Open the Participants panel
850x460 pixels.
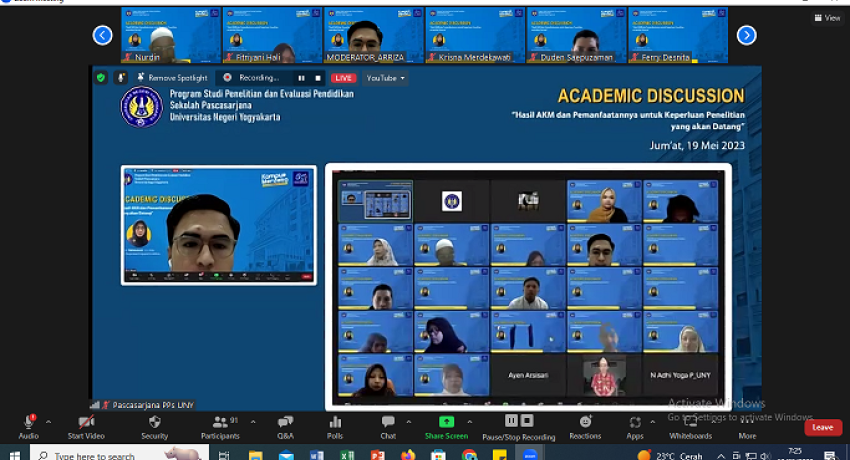[220, 427]
